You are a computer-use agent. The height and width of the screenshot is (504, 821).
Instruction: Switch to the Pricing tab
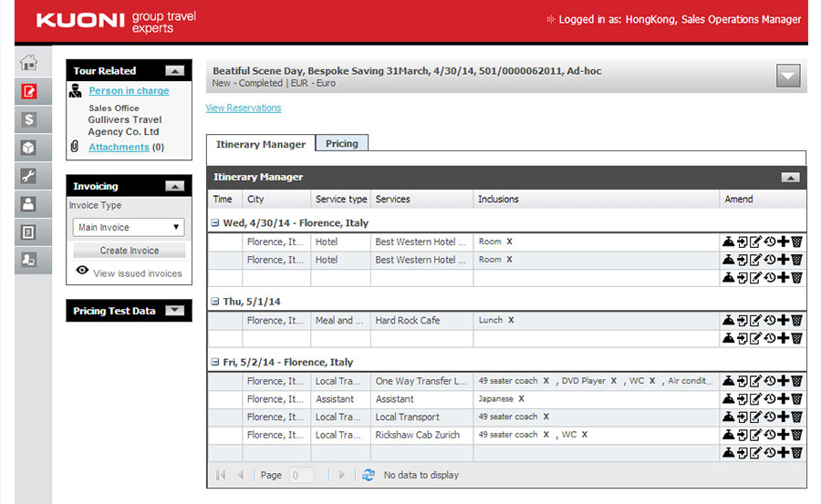click(342, 144)
